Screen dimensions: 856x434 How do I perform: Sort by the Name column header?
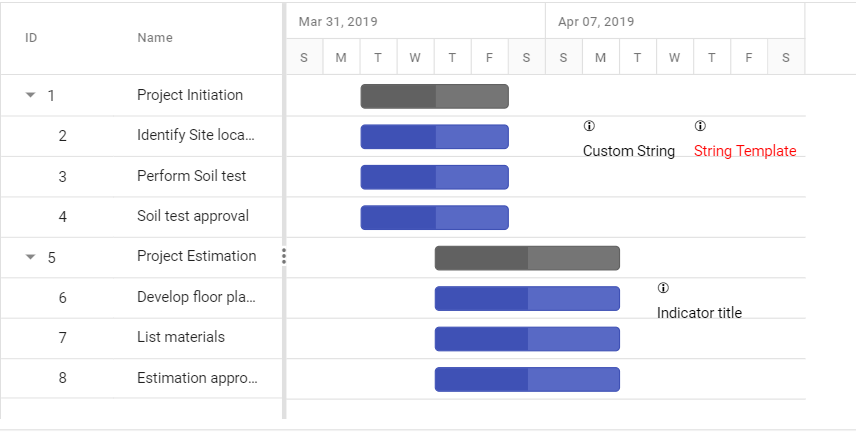(x=155, y=38)
